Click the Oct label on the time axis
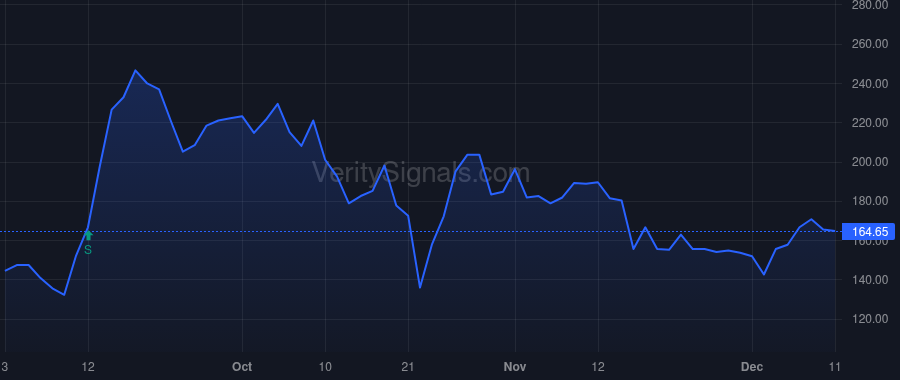The image size is (900, 380). click(242, 367)
